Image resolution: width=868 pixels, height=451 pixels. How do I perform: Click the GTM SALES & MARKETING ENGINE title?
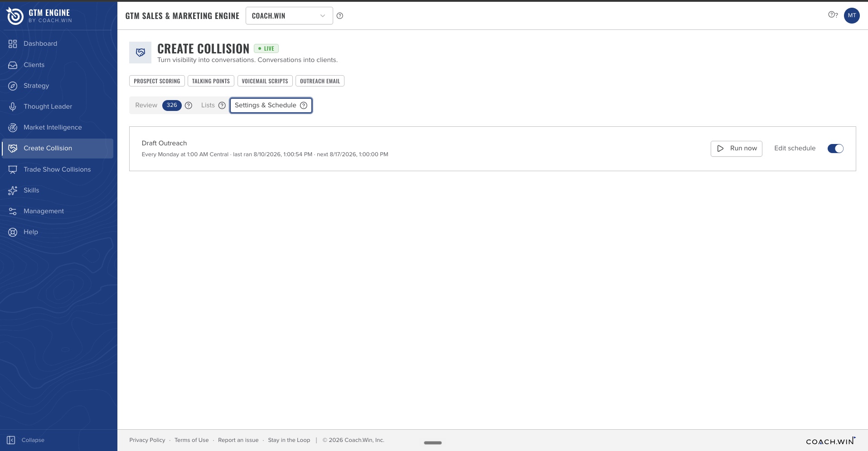[182, 16]
